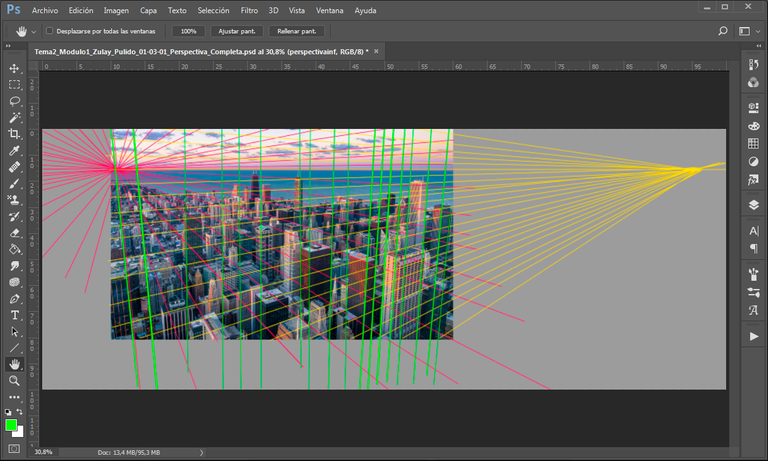This screenshot has height=461, width=768.
Task: Reset to default black and white colors
Action: [x=8, y=412]
